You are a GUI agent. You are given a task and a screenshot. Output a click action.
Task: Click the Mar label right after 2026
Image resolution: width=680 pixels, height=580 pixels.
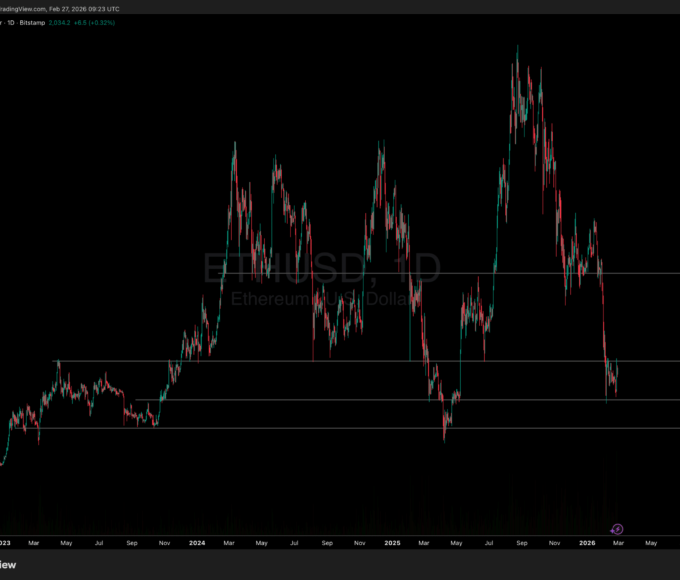[x=619, y=543]
